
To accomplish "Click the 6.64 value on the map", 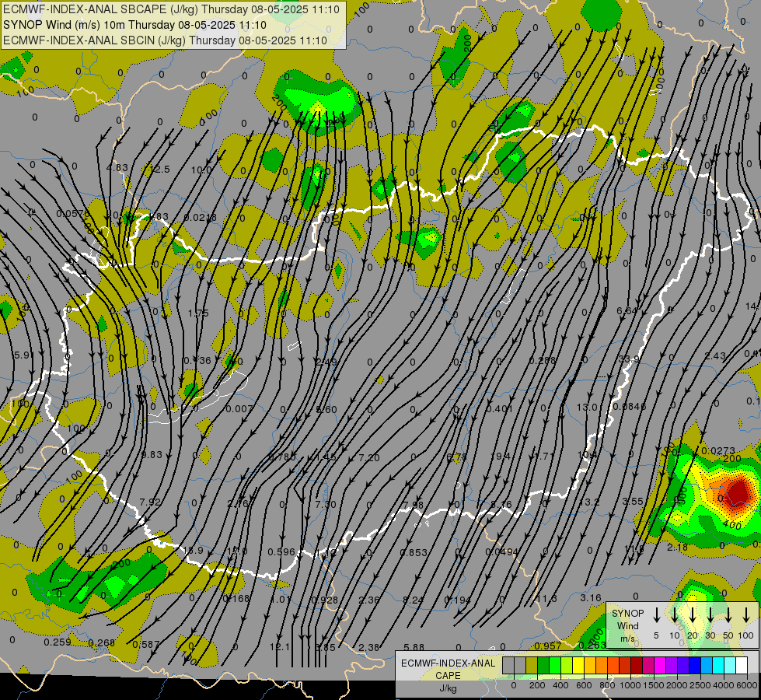I will 627,310.
